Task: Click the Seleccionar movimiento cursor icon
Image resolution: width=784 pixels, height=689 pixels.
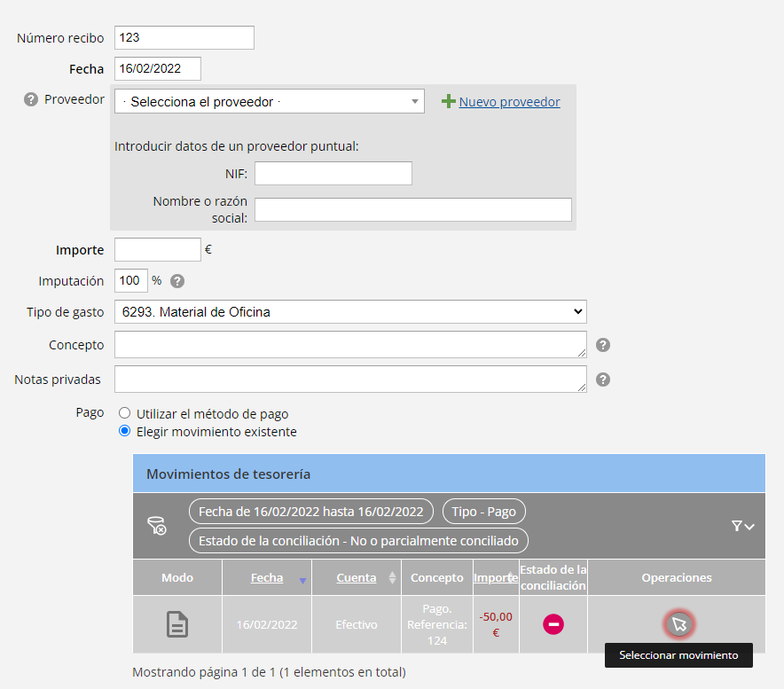Action: tap(678, 624)
